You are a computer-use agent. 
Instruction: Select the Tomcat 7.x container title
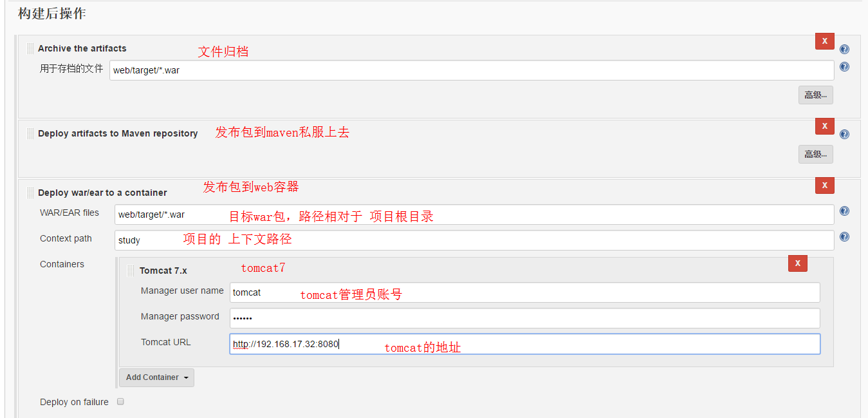click(163, 271)
